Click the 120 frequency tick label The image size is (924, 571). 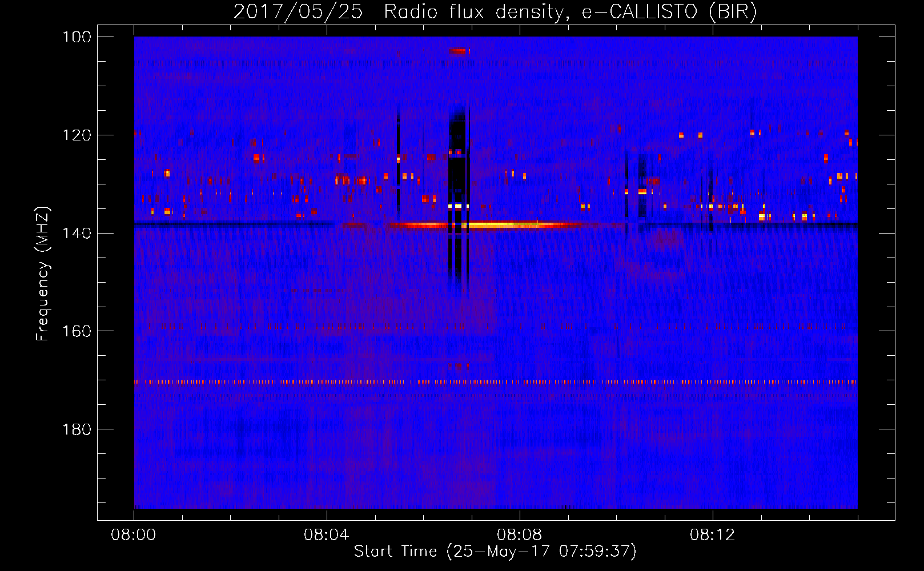coord(77,135)
